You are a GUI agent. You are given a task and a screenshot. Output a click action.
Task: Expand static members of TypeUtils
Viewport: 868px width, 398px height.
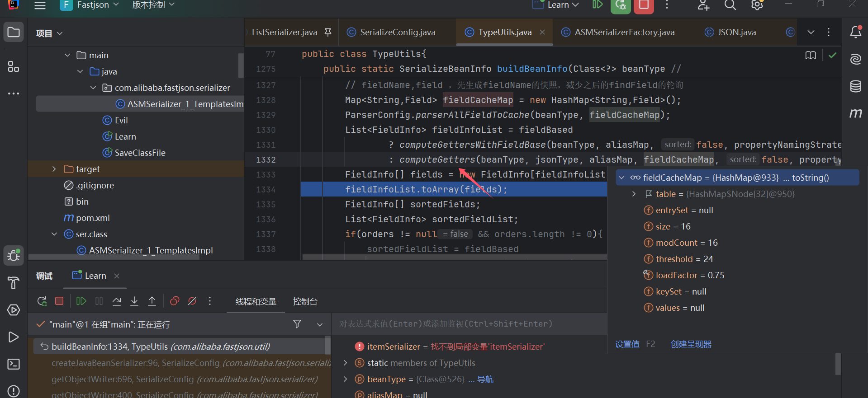tap(346, 363)
